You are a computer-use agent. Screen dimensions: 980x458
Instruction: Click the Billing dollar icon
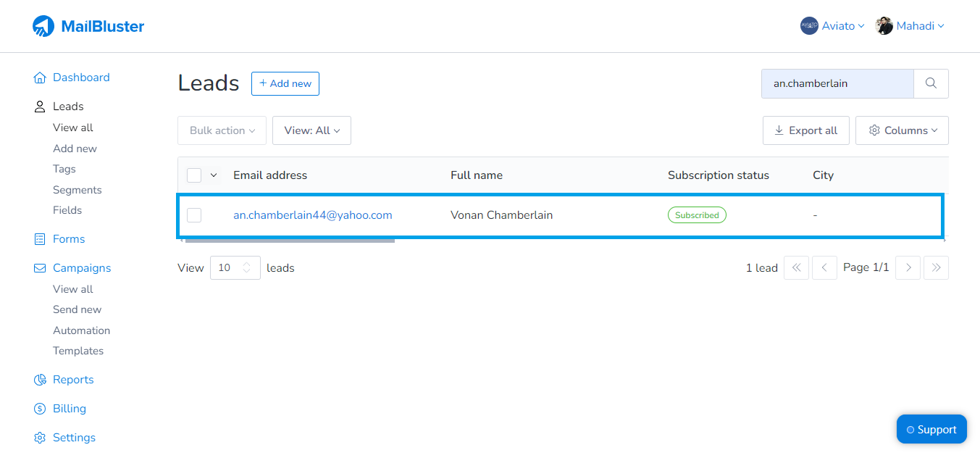pyautogui.click(x=39, y=408)
